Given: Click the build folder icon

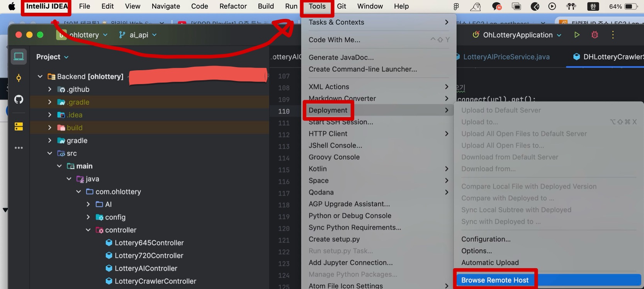Looking at the screenshot, I should pyautogui.click(x=61, y=128).
